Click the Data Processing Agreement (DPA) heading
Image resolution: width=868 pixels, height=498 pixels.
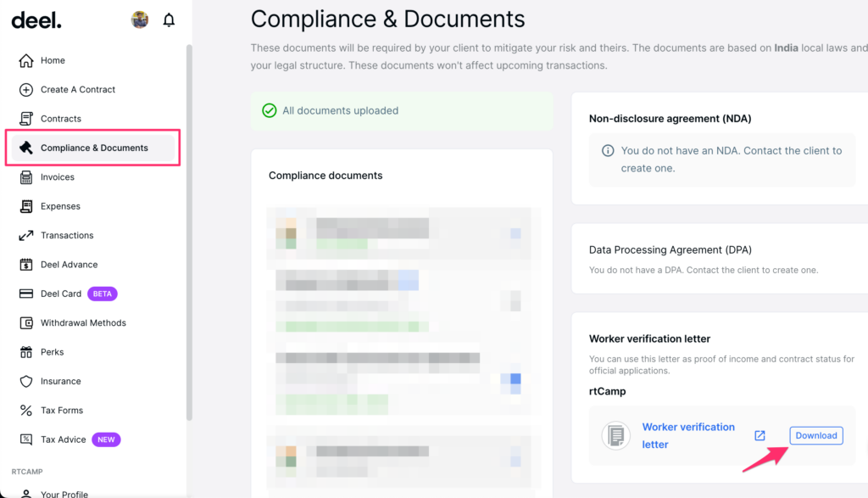(670, 249)
